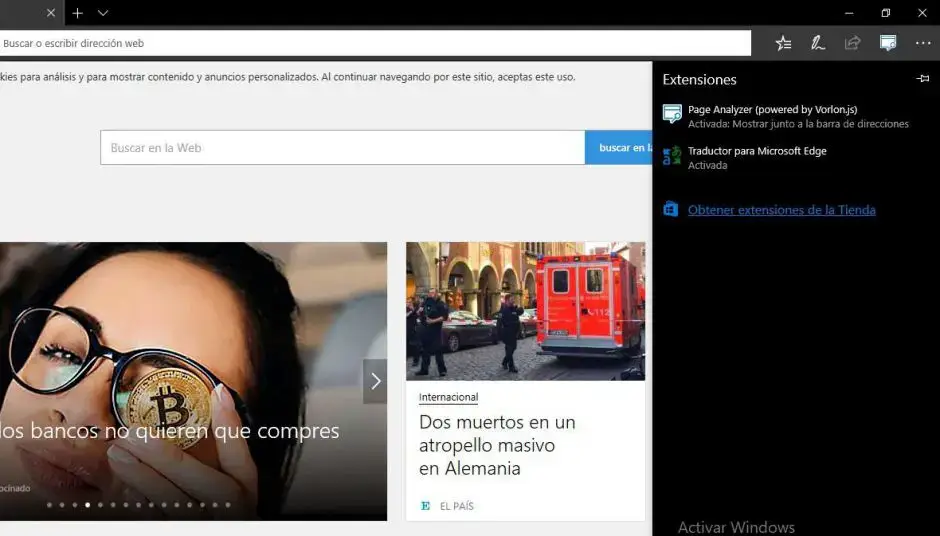Click the Page Analyzer toolbar icon
Viewport: 940px width, 536px height.
(x=887, y=43)
